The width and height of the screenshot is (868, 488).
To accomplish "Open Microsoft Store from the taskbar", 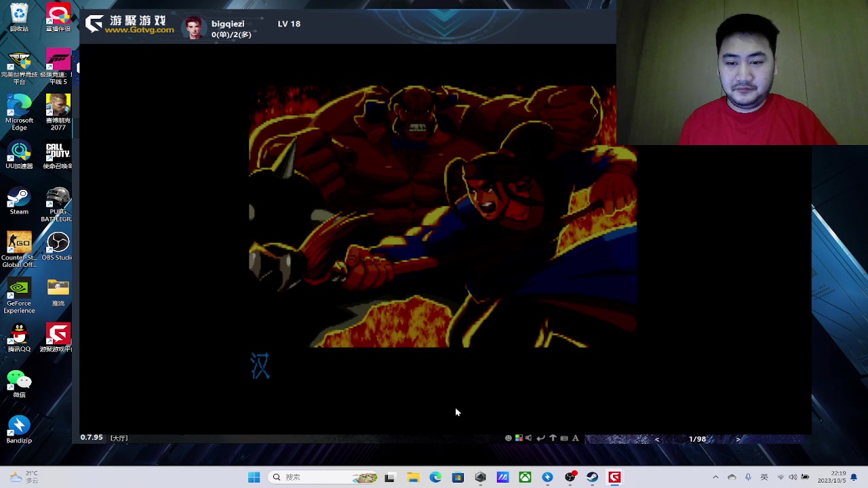I will coord(458,477).
